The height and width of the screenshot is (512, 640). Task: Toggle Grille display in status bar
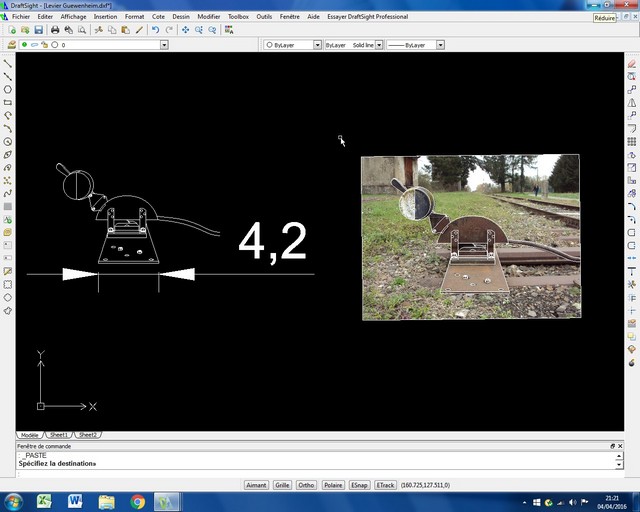[282, 485]
